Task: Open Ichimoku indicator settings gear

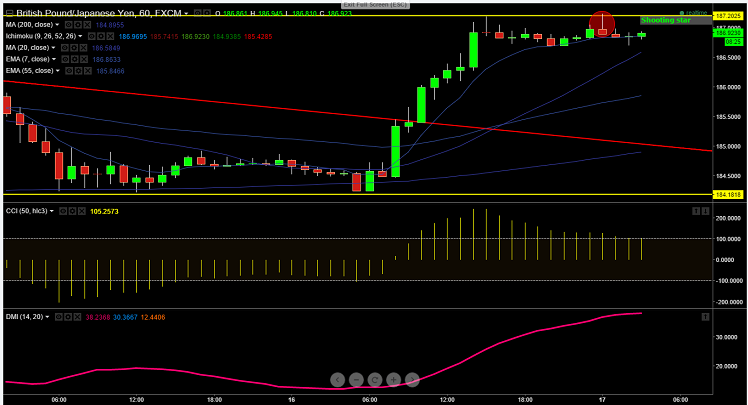Action: pos(102,36)
